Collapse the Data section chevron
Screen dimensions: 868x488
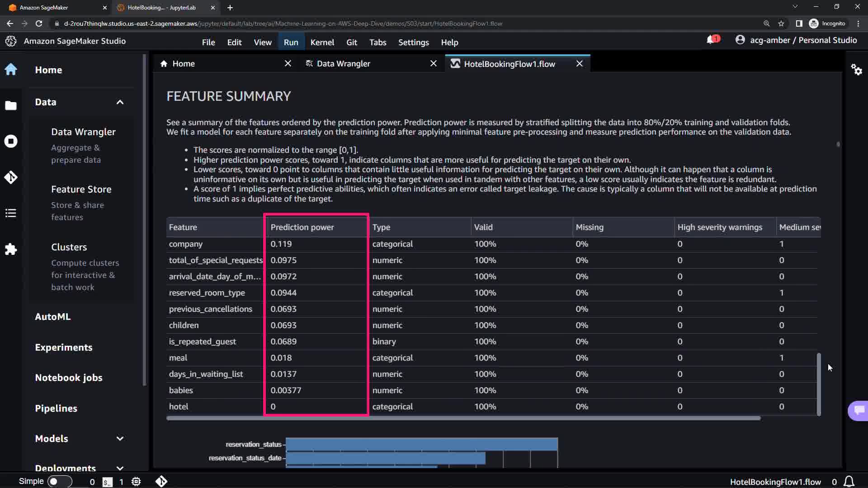point(120,102)
